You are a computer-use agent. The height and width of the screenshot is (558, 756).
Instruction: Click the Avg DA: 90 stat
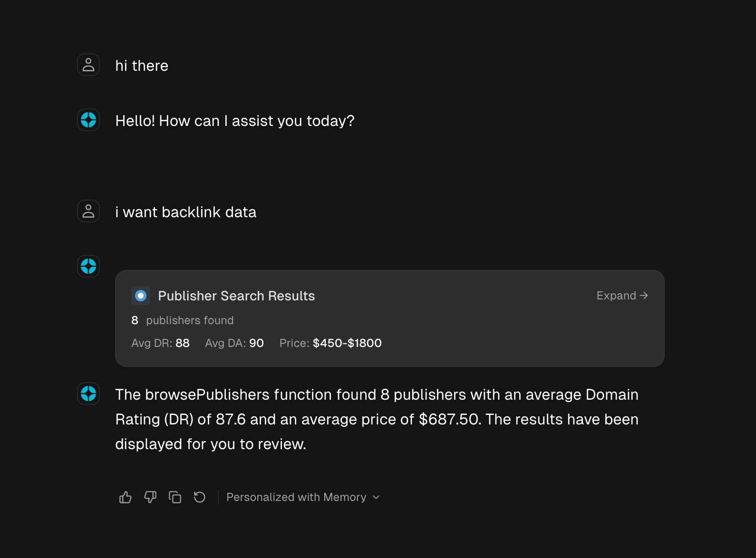tap(234, 343)
